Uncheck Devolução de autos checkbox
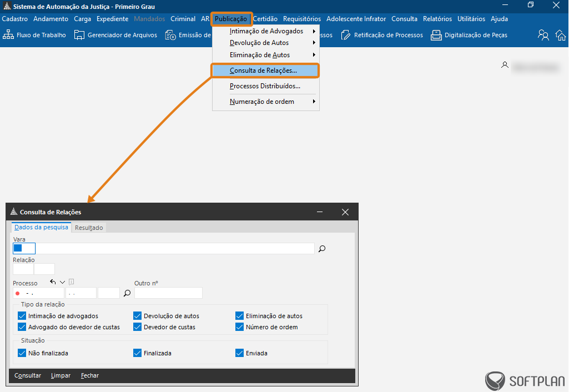Viewport: 569px width, 392px height. (x=137, y=316)
